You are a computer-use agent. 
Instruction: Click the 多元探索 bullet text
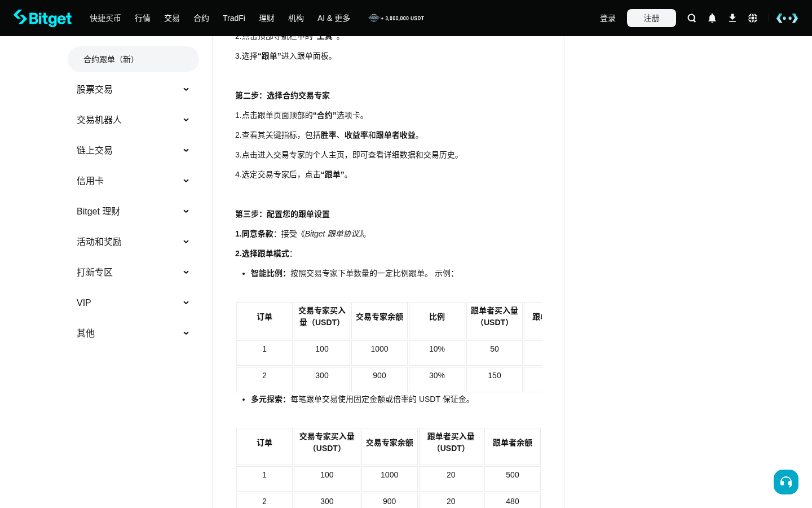361,399
